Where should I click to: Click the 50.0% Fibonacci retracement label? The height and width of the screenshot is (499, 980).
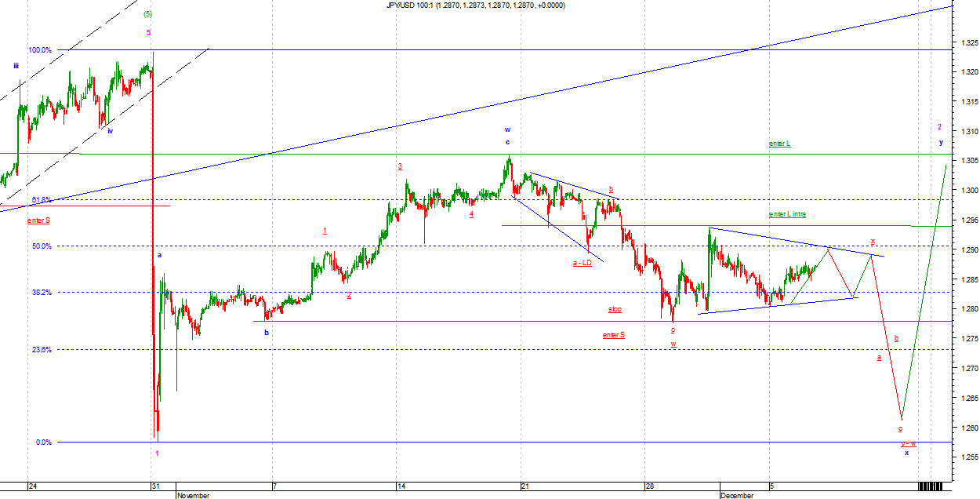(42, 246)
